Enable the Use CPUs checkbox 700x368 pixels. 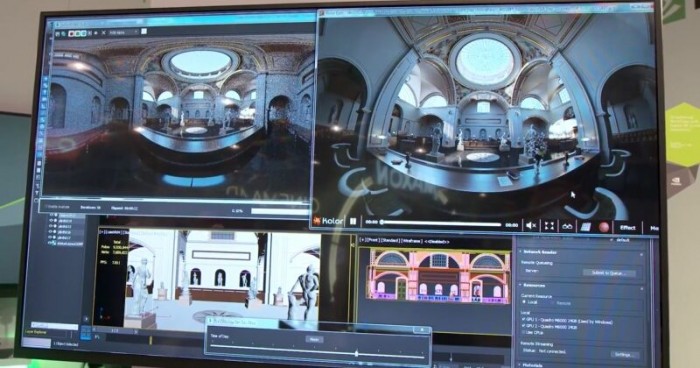pos(523,332)
